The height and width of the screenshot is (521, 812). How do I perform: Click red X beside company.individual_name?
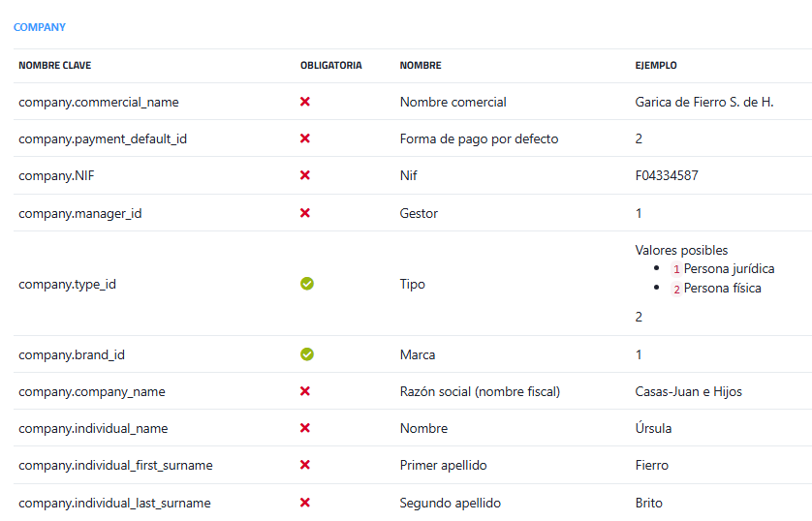click(x=305, y=428)
